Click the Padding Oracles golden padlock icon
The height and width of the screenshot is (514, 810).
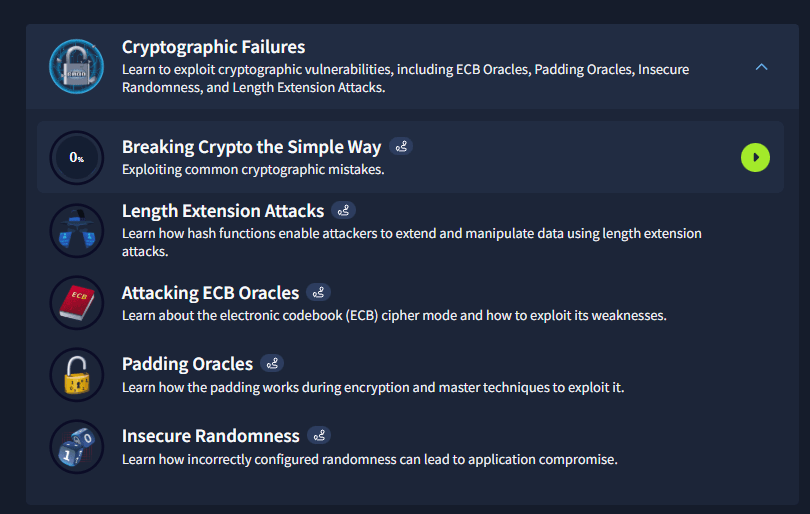click(76, 375)
